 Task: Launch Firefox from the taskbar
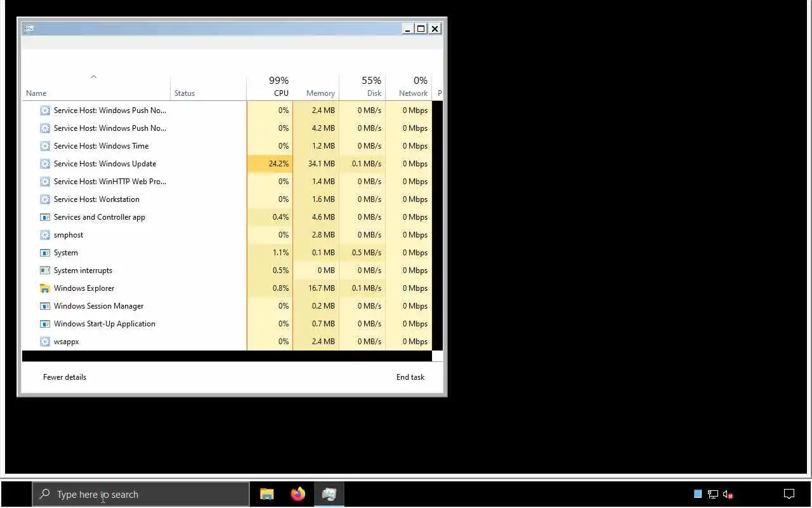point(298,494)
